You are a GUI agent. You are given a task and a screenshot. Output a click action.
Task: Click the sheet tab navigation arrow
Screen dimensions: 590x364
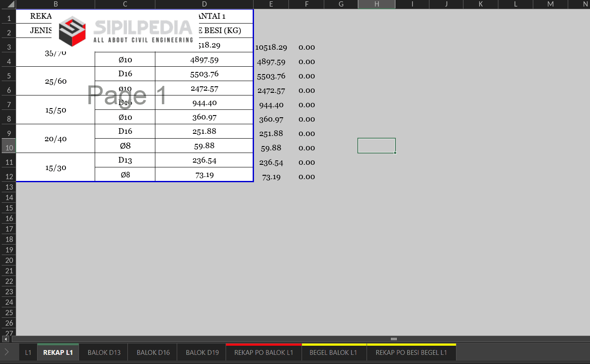click(x=7, y=352)
